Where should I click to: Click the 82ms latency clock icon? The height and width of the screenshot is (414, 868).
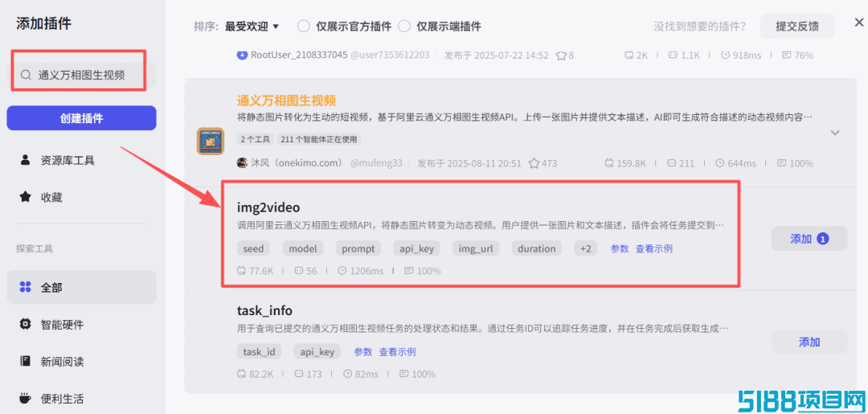pyautogui.click(x=348, y=374)
